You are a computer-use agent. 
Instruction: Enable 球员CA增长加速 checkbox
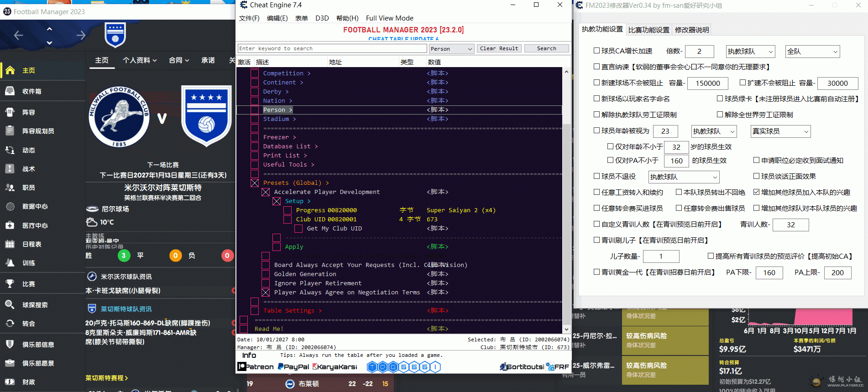coord(596,51)
